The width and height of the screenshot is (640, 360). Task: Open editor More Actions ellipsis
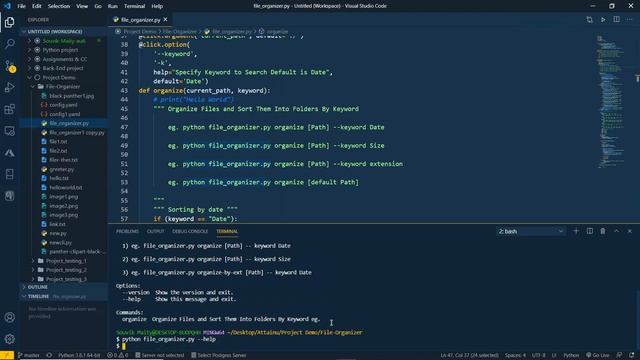click(629, 20)
